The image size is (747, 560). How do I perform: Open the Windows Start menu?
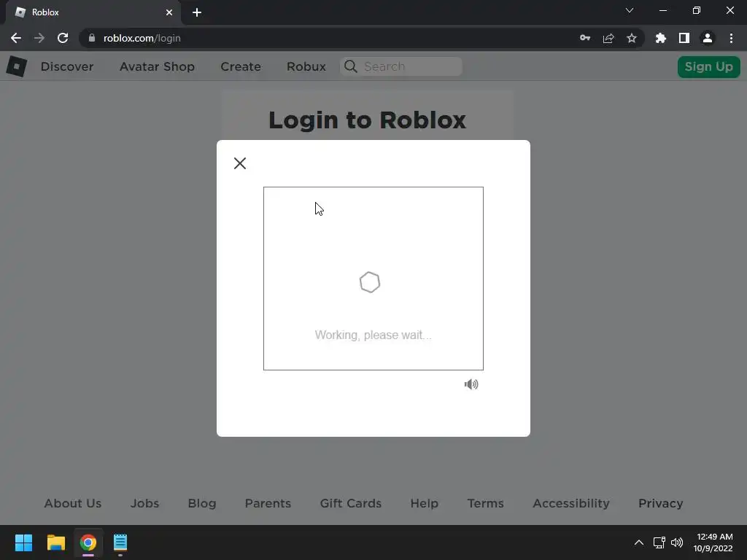point(24,542)
